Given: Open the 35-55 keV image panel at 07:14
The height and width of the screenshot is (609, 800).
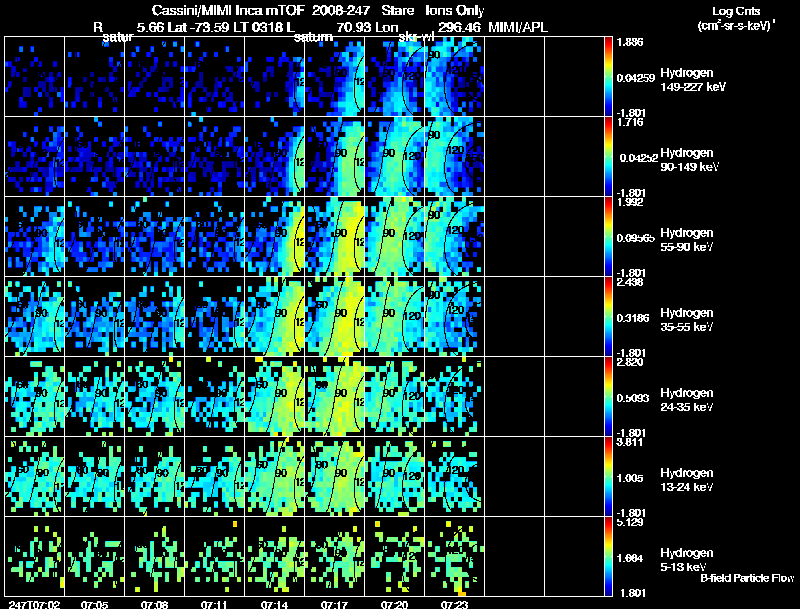Looking at the screenshot, I should pyautogui.click(x=274, y=317).
